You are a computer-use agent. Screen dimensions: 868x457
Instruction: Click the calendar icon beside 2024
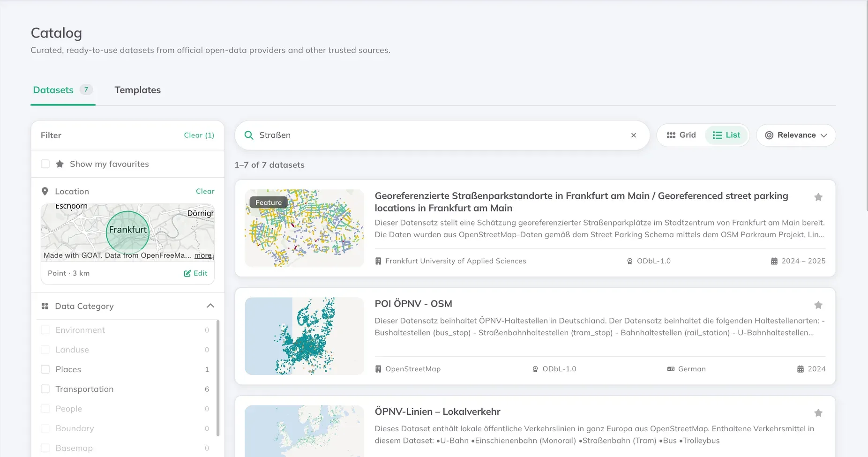pyautogui.click(x=801, y=369)
